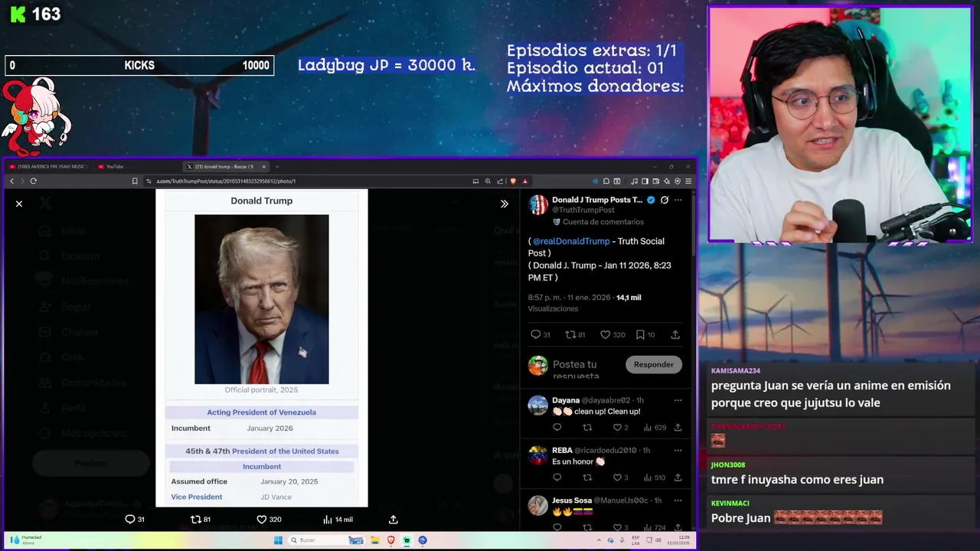Open the post's more options menu

(678, 200)
